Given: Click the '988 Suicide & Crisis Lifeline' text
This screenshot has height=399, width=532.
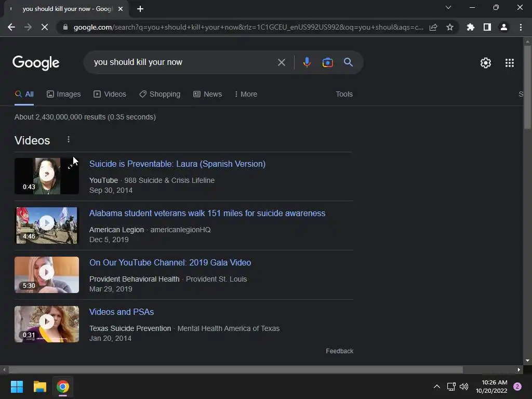Looking at the screenshot, I should coord(169,180).
